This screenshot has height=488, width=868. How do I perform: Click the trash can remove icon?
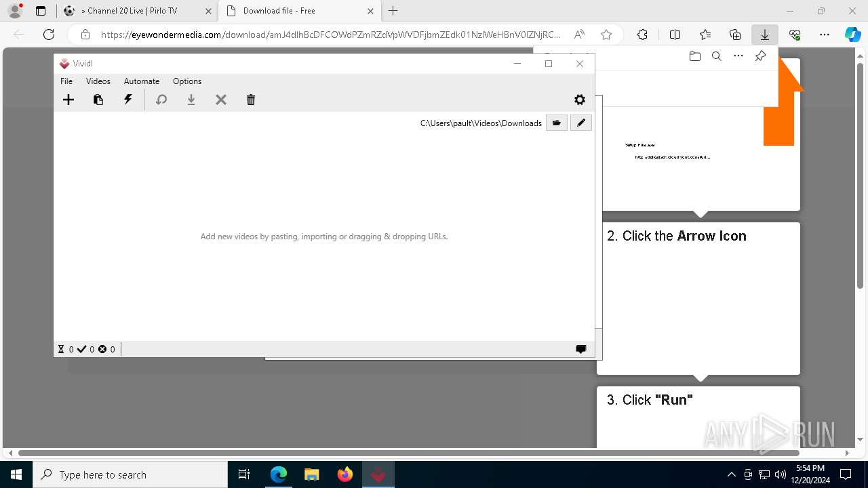[x=251, y=100]
